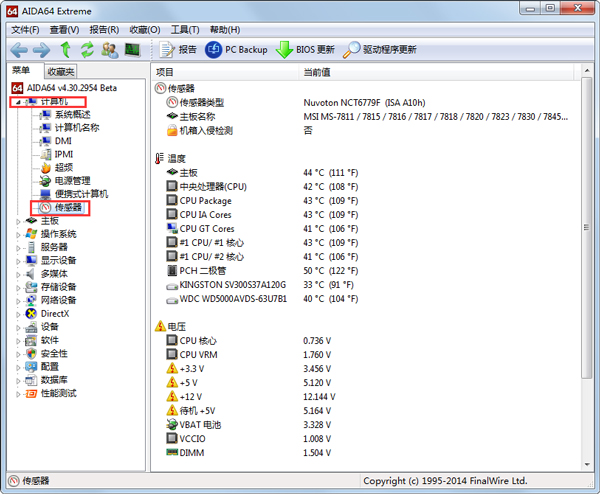Select the 机箱入侵检测 row
The height and width of the screenshot is (494, 600).
coord(366,130)
